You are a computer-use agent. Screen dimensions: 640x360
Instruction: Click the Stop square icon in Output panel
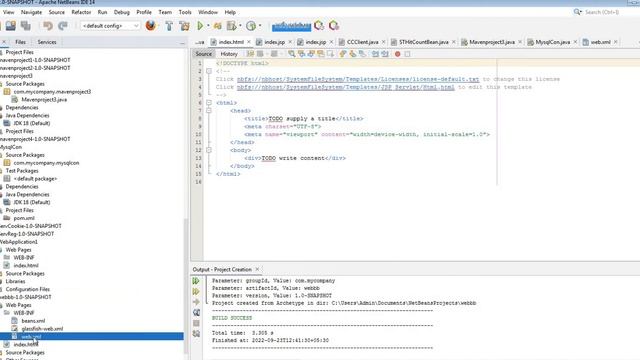(x=196, y=323)
